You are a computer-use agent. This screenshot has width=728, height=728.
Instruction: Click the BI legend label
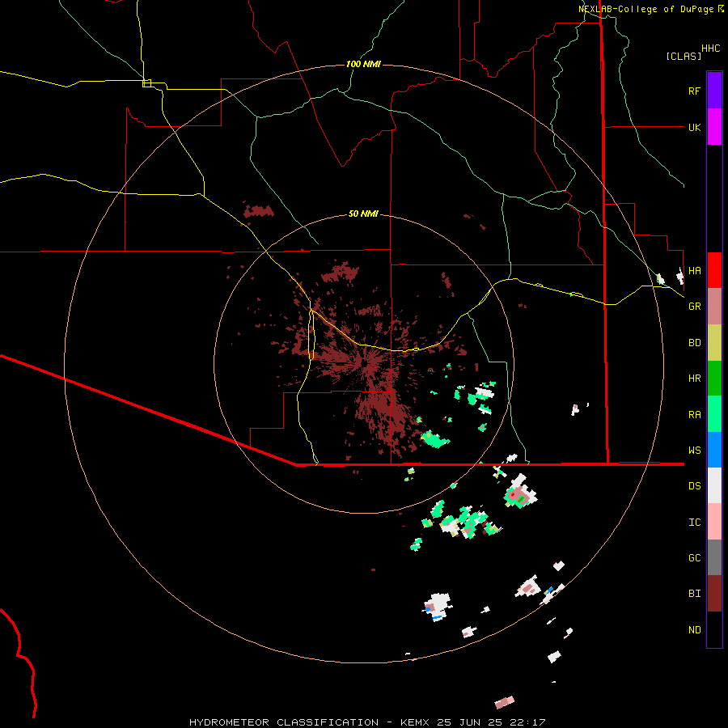(x=694, y=594)
